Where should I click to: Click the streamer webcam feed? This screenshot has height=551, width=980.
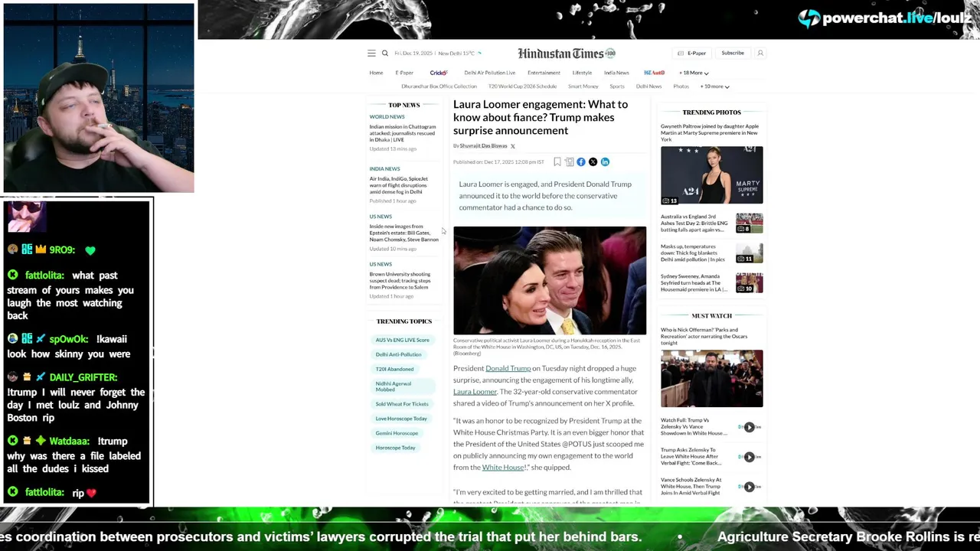coord(99,98)
